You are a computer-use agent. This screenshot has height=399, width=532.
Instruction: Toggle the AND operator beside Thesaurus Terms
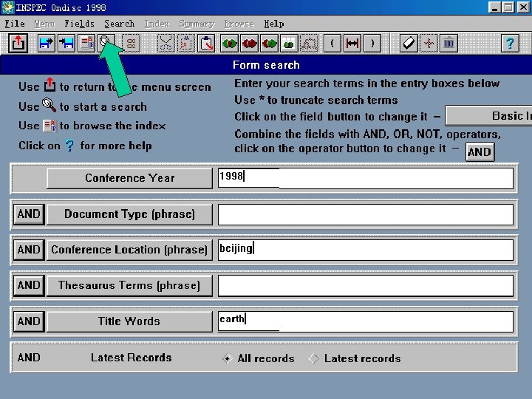[x=29, y=285]
